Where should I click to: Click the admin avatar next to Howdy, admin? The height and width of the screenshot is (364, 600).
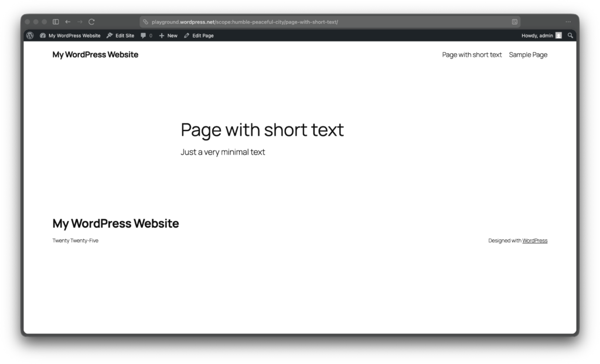pyautogui.click(x=558, y=35)
